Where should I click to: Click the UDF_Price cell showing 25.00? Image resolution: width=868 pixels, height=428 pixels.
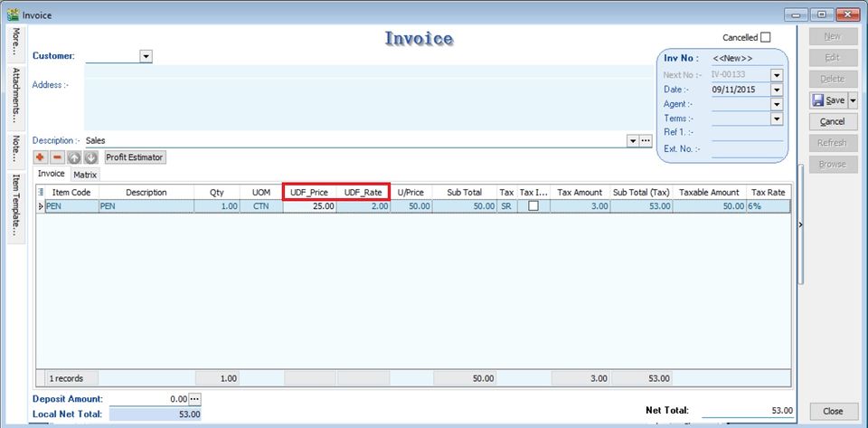(x=309, y=206)
